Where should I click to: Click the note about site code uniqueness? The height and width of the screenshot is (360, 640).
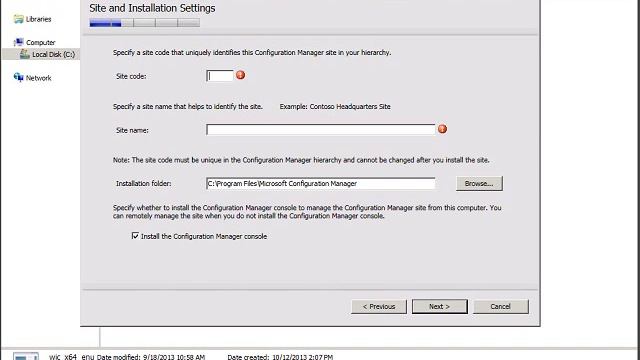pyautogui.click(x=301, y=160)
